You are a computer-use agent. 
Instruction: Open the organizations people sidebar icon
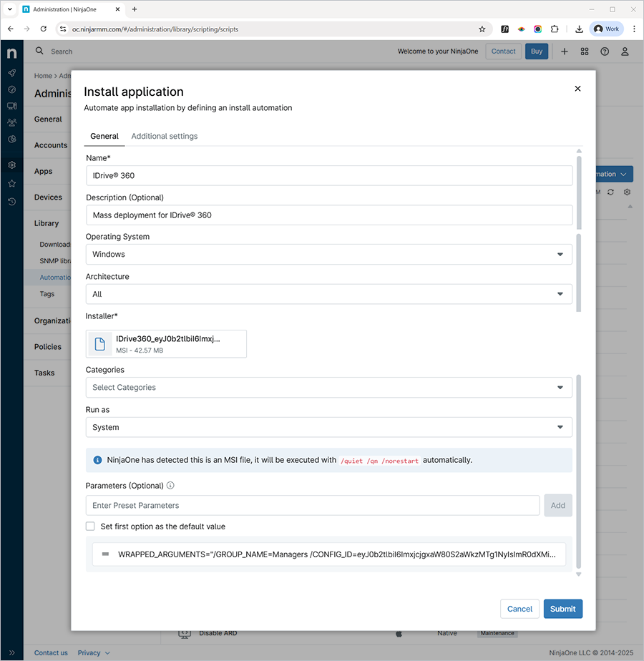(12, 122)
